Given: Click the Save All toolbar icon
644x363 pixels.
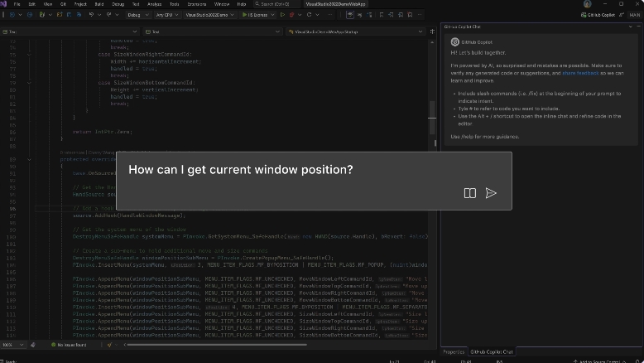Looking at the screenshot, I should 79,15.
